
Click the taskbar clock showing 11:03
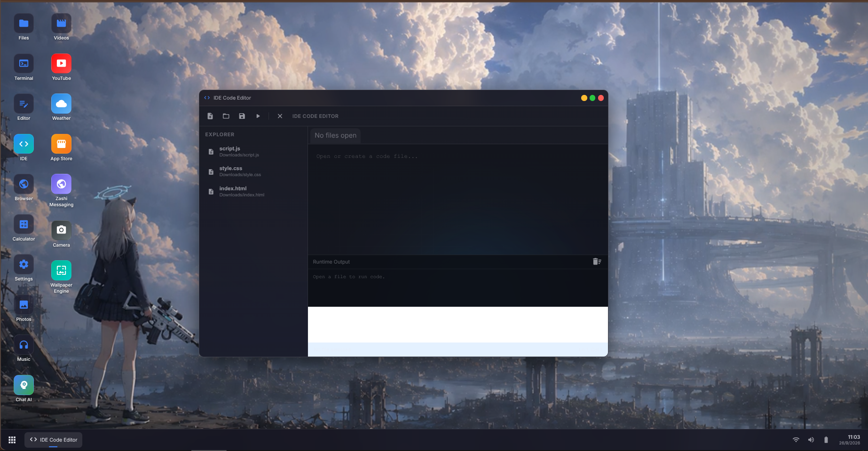[850, 440]
